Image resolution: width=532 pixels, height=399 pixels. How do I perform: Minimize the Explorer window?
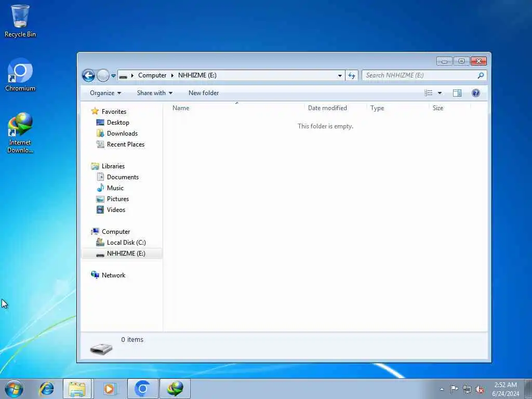click(445, 61)
